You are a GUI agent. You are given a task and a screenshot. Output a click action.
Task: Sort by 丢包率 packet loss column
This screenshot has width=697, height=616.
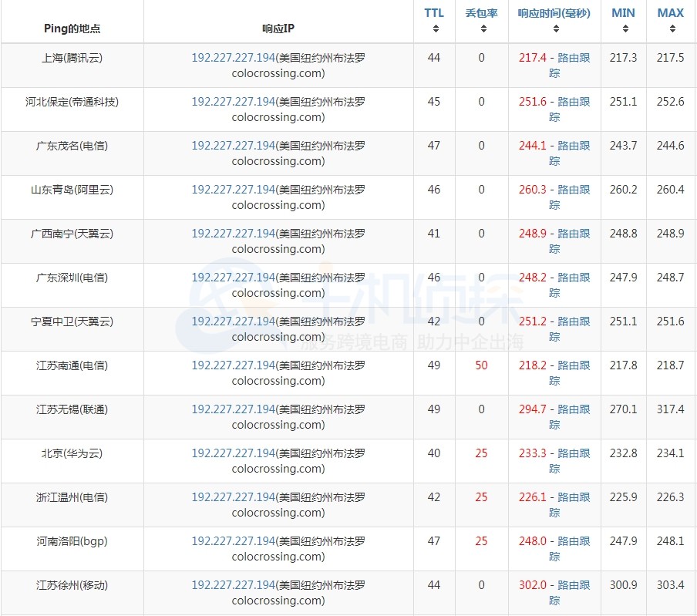point(481,21)
